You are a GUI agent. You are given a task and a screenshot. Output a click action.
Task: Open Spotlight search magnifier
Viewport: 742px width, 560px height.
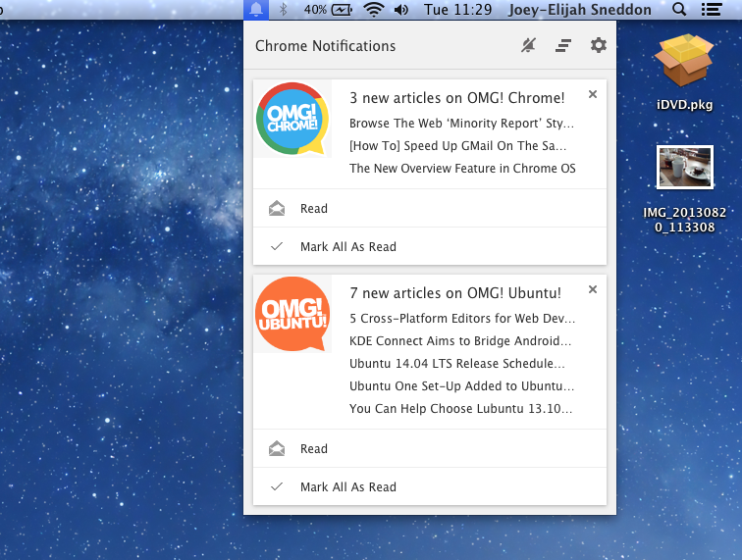point(679,10)
